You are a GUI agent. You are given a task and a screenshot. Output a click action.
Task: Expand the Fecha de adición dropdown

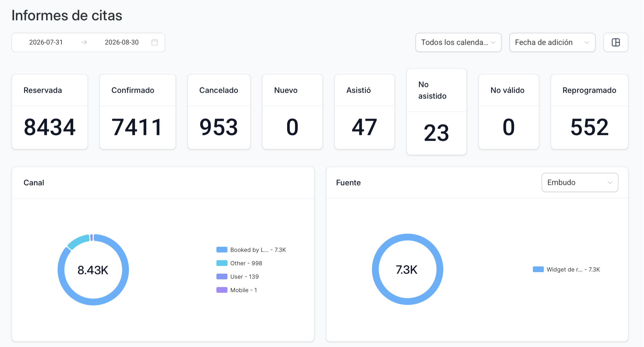[552, 42]
